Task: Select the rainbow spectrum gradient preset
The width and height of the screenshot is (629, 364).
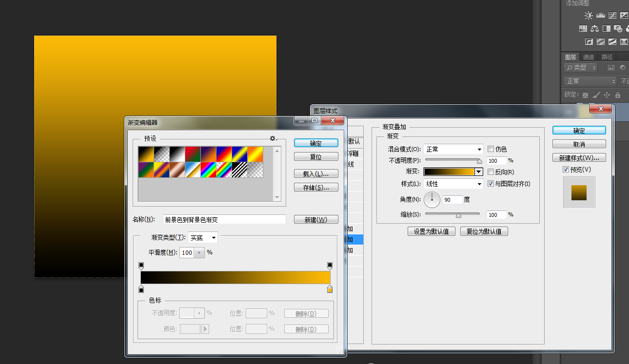Action: coord(209,170)
